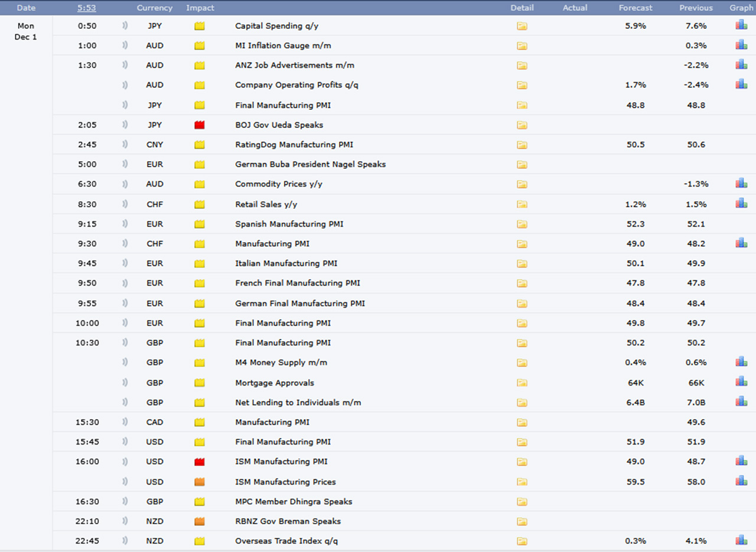The width and height of the screenshot is (756, 552).
Task: Expand the Net Lending to Individuals m/m row
Action: (x=298, y=403)
